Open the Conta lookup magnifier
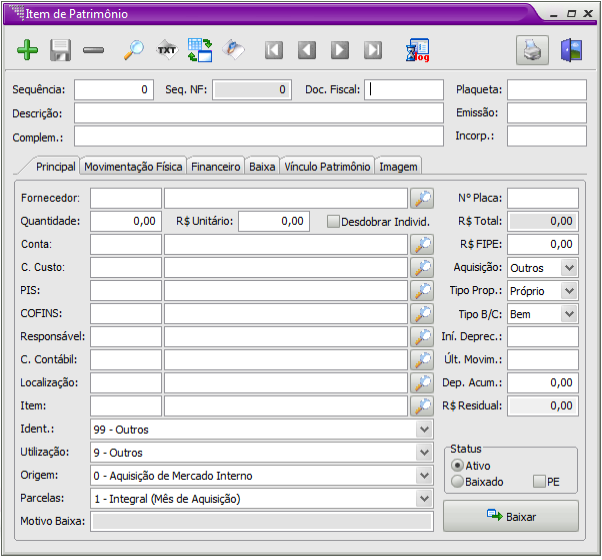Viewport: 602px width, 560px height. coord(422,244)
